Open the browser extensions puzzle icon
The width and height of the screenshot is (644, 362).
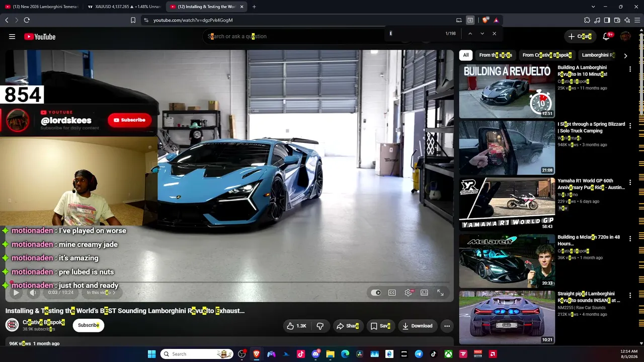tap(587, 20)
